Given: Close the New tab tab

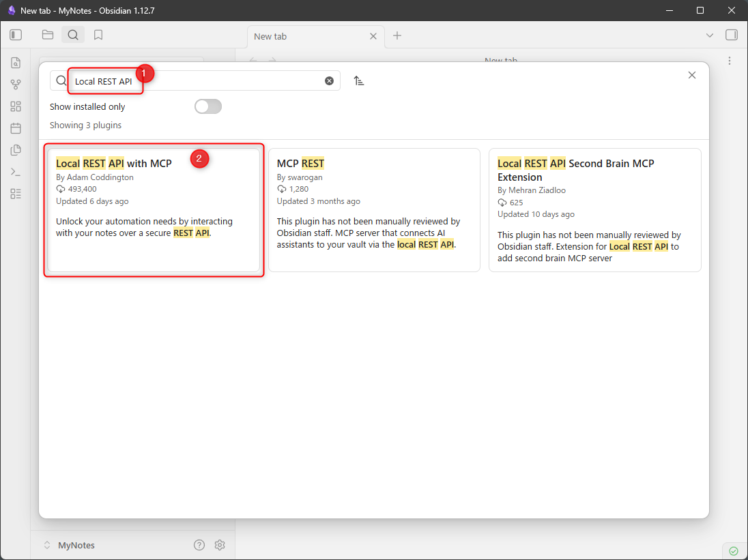Looking at the screenshot, I should click(373, 36).
